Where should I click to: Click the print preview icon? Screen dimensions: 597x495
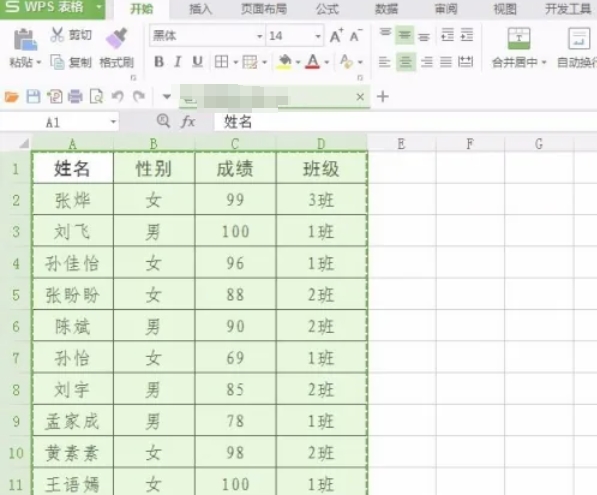pyautogui.click(x=96, y=97)
